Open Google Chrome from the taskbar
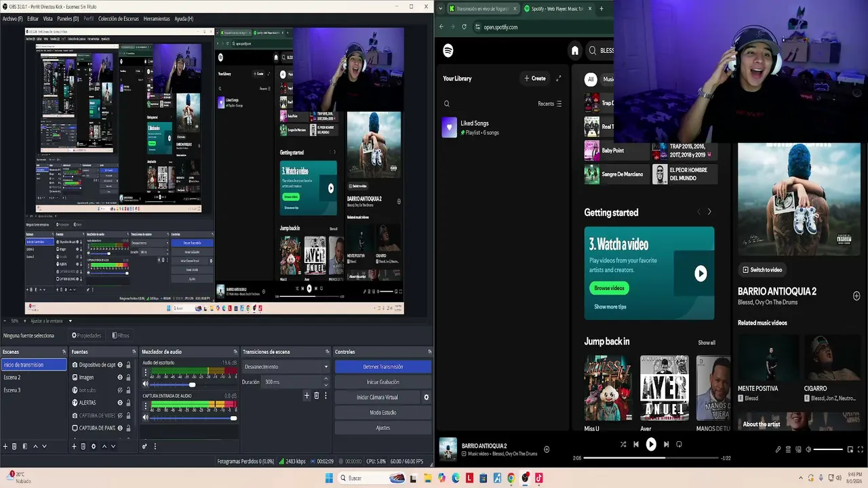This screenshot has width=868, height=488. (511, 478)
